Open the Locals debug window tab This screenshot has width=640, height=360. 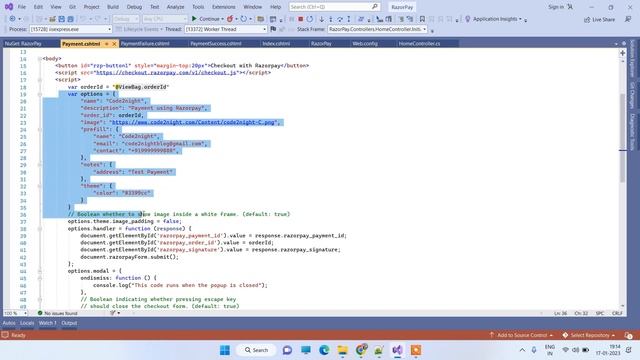(27, 323)
